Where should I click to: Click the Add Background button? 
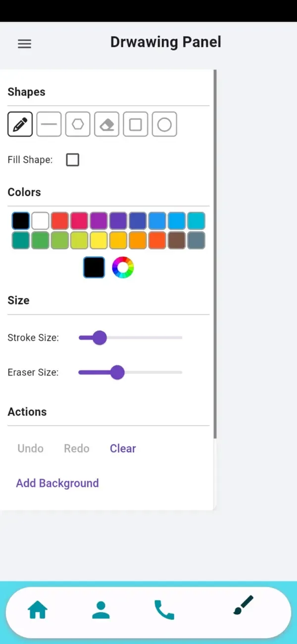[x=57, y=483]
